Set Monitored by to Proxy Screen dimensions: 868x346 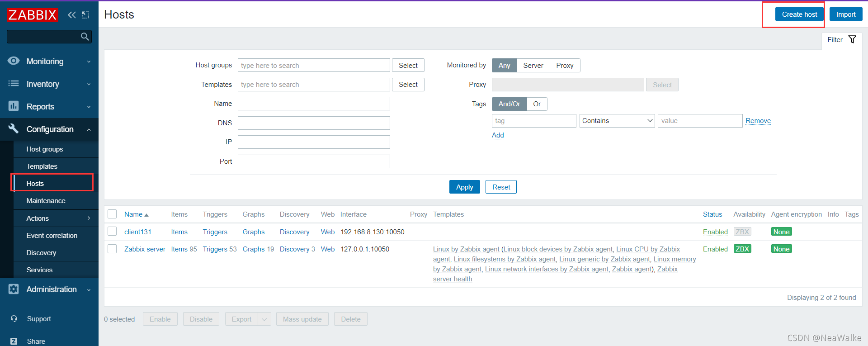pyautogui.click(x=565, y=65)
